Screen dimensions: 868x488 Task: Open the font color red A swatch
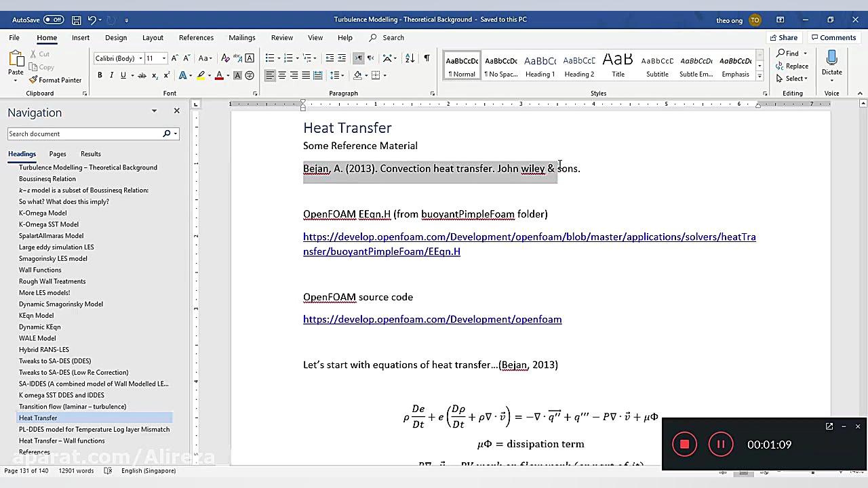[218, 75]
